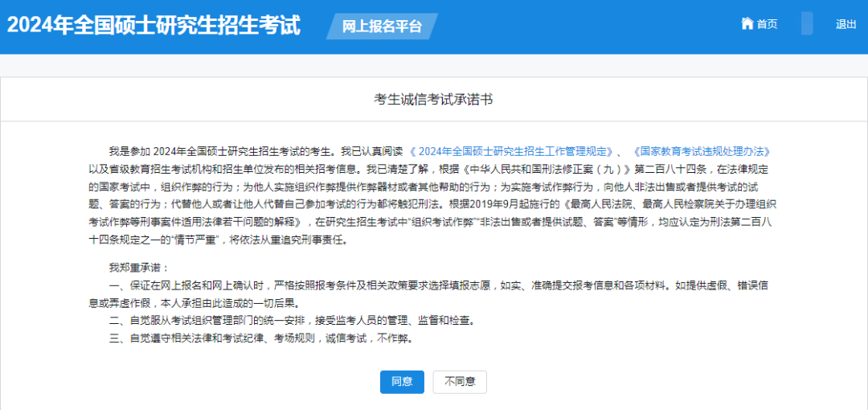Open the 网上报名平台 banner label
This screenshot has width=868, height=410.
pyautogui.click(x=382, y=26)
